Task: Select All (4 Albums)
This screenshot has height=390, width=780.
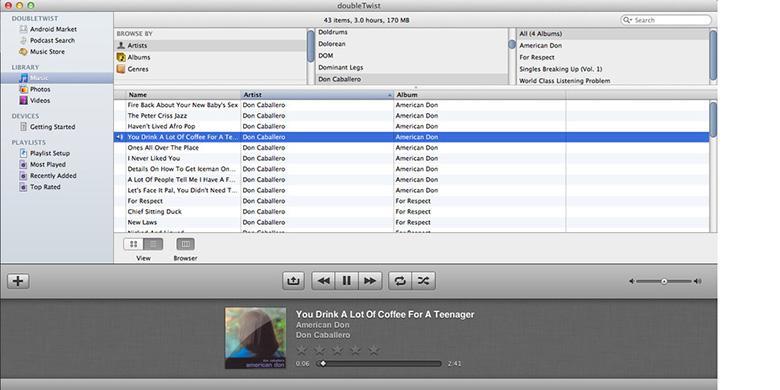Action: pyautogui.click(x=613, y=34)
